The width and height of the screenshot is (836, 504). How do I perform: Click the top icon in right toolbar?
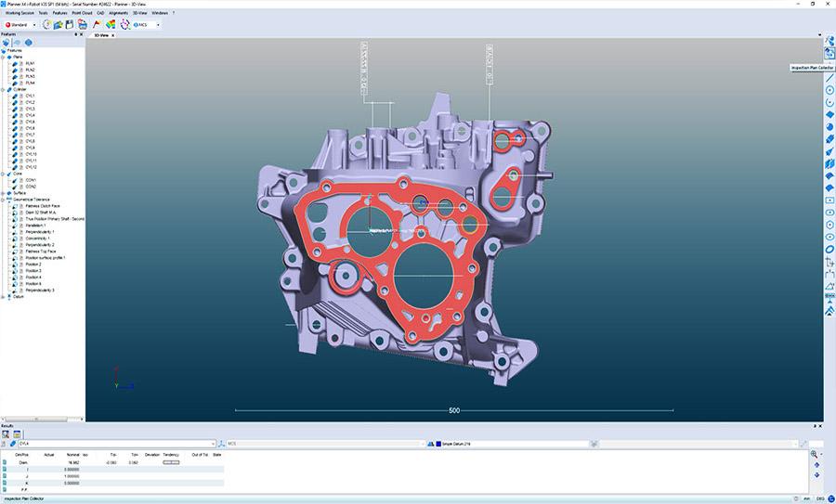click(x=829, y=41)
